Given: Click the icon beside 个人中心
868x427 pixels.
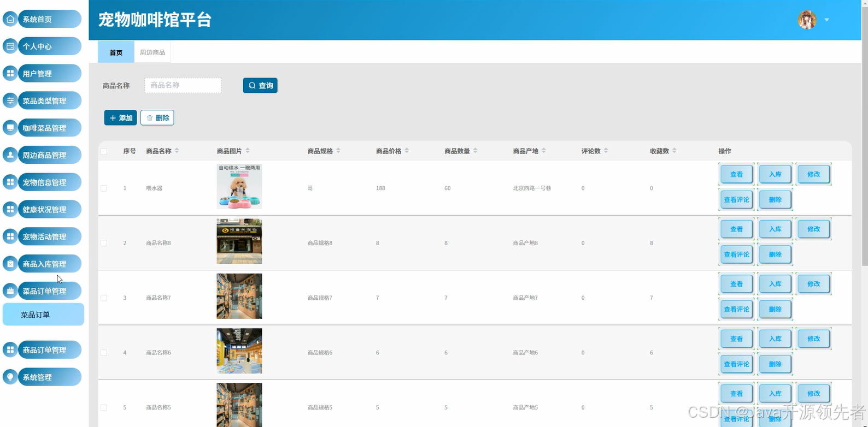Looking at the screenshot, I should click(x=10, y=46).
